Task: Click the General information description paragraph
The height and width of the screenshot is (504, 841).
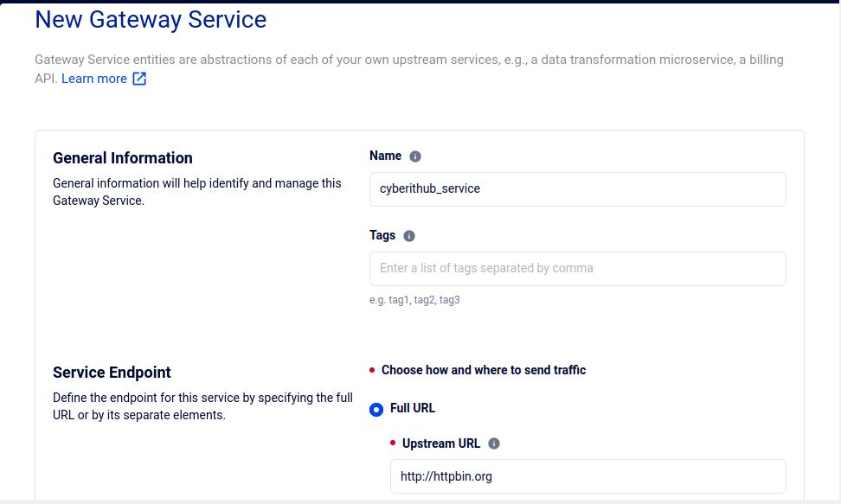Action: point(197,192)
